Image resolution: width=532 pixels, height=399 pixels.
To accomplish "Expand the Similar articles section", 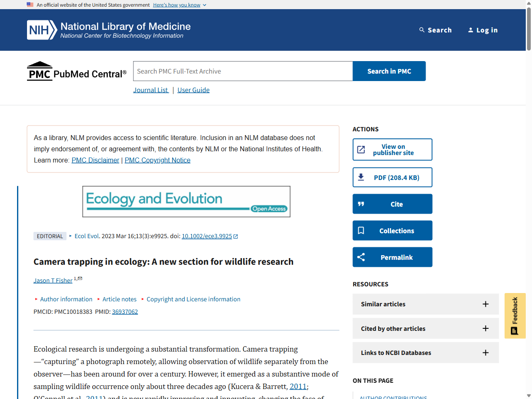I will click(x=485, y=304).
